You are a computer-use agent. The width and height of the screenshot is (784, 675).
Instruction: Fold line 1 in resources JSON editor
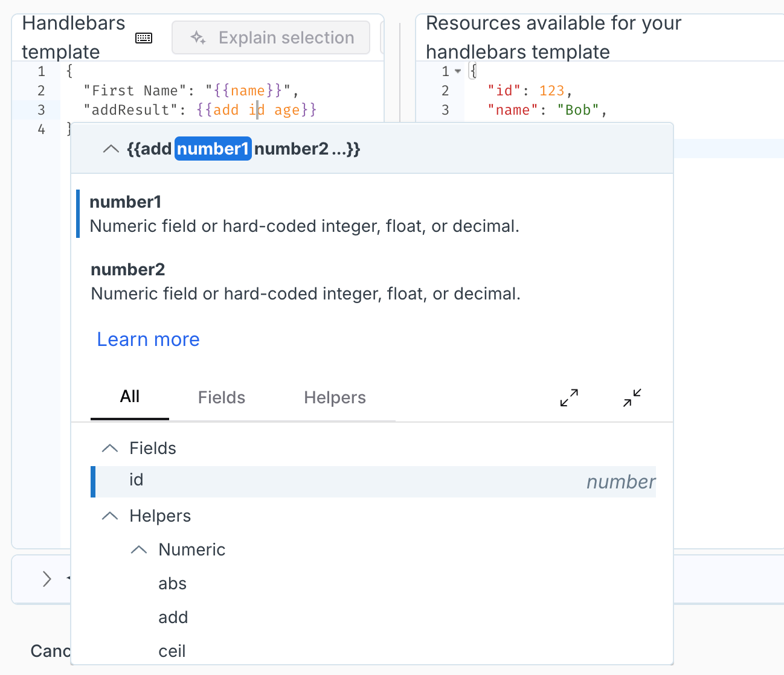pos(458,71)
